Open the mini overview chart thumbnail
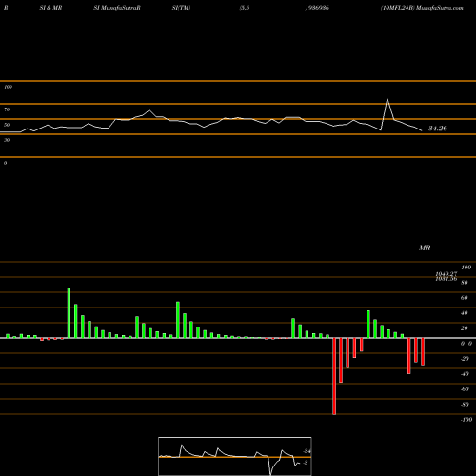Viewport: 476px width, 476px height. point(235,456)
